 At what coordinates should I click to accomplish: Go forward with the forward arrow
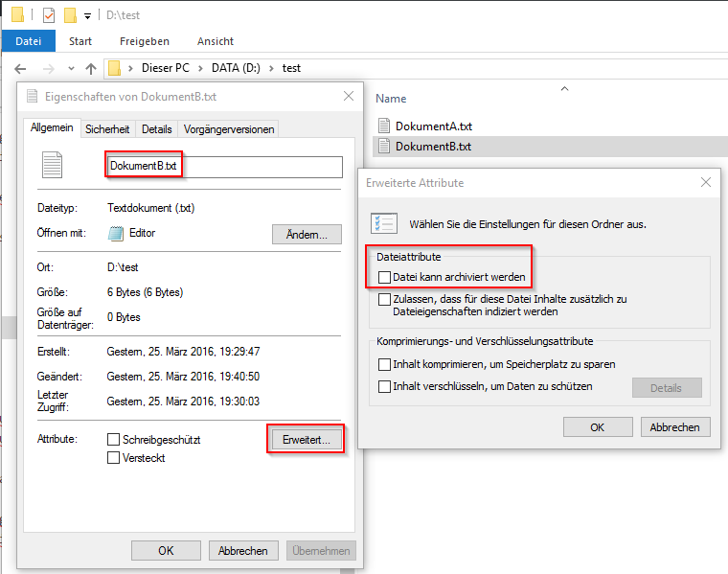48,69
